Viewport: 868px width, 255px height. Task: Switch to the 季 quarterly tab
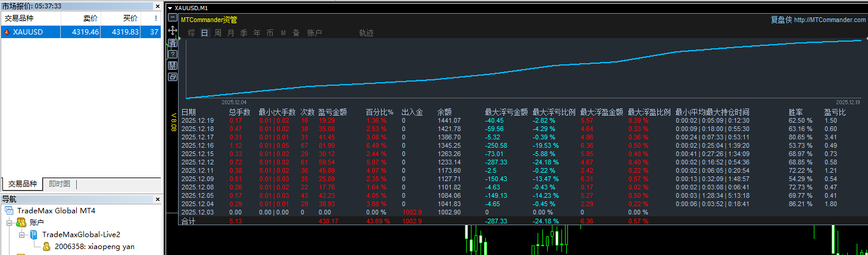pos(243,33)
